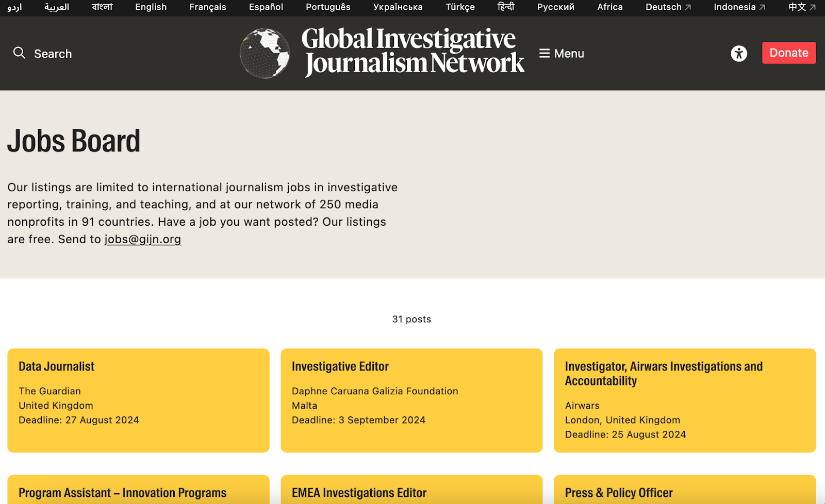Click the '31 posts' count text
This screenshot has height=504, width=825.
pyautogui.click(x=411, y=319)
